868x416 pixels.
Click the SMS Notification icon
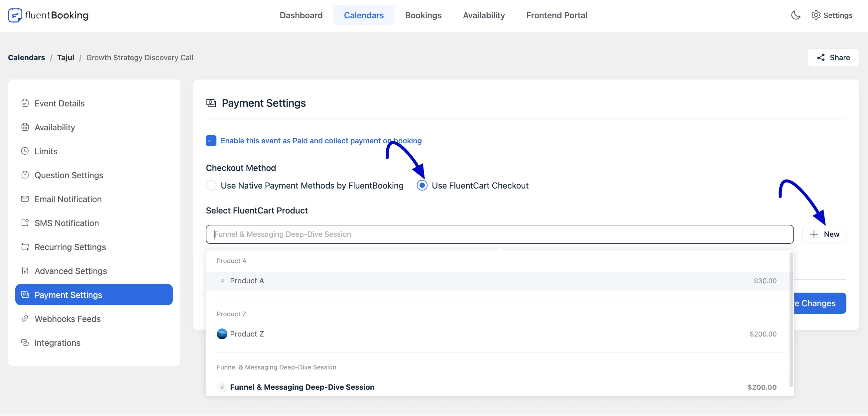pyautogui.click(x=25, y=223)
